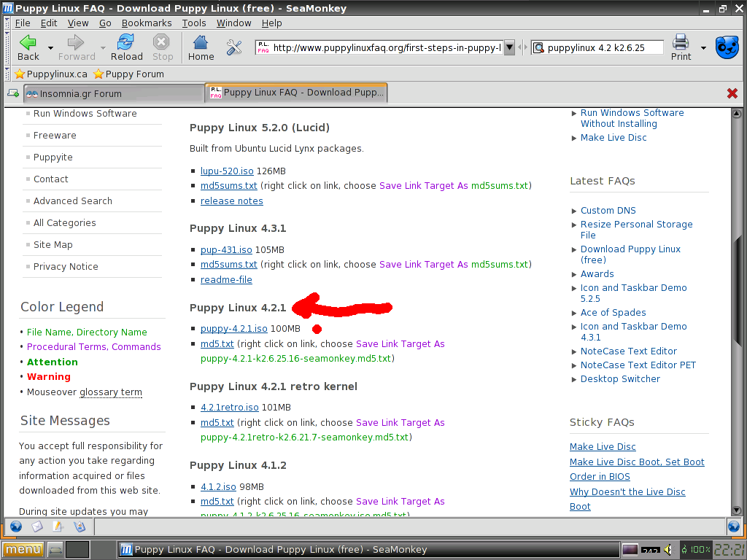
Task: Open a new tab with the tab icon
Action: click(x=13, y=93)
